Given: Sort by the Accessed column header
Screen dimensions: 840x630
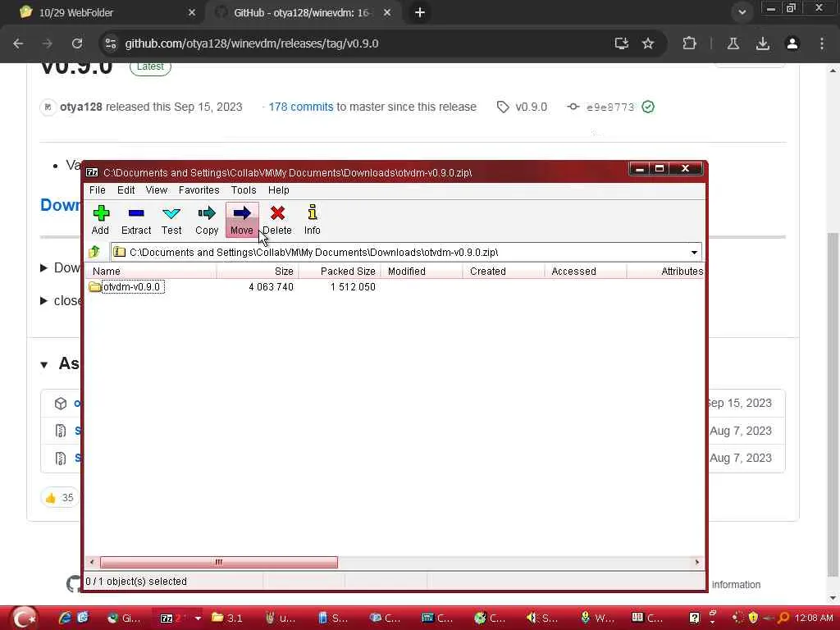Looking at the screenshot, I should pyautogui.click(x=586, y=271).
